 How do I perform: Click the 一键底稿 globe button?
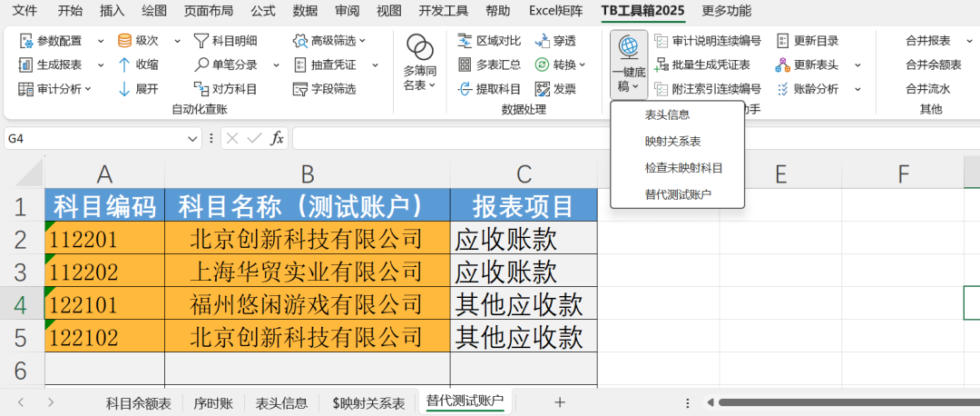point(628,64)
